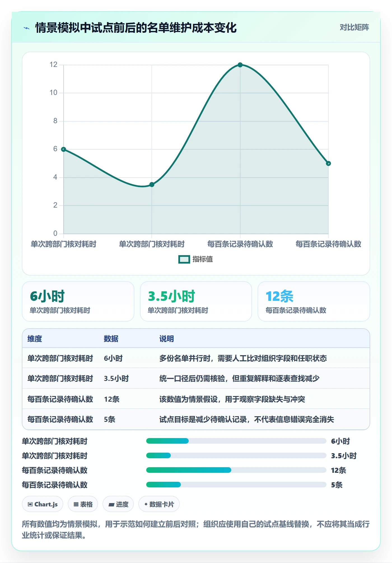Click the footer note starting 所有数值均为情景模拟

coord(196,530)
